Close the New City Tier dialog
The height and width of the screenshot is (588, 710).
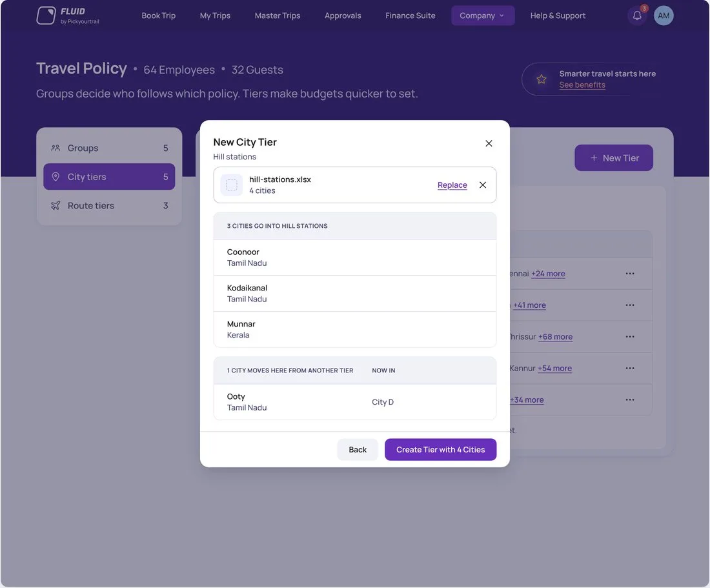point(489,143)
